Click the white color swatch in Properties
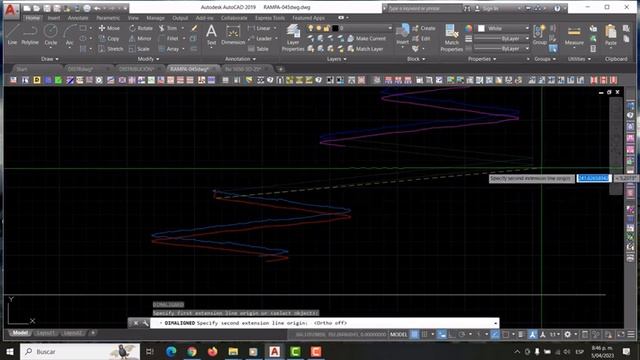640x360 pixels. point(482,28)
